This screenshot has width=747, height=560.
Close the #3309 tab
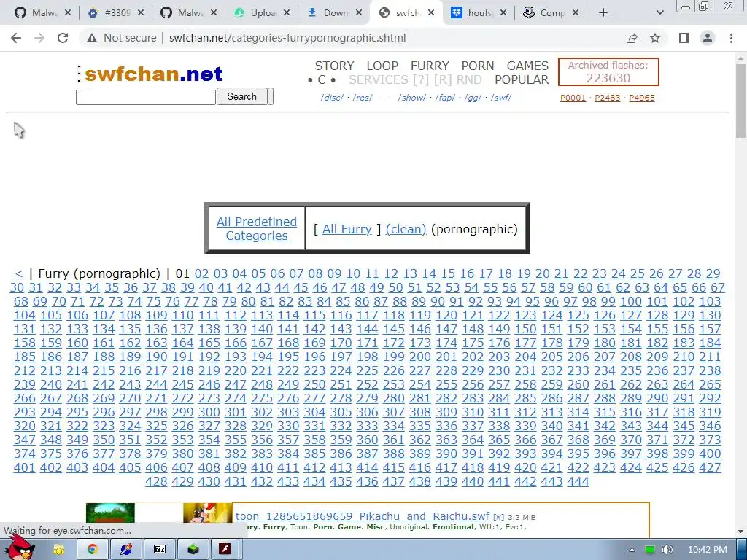(x=141, y=13)
